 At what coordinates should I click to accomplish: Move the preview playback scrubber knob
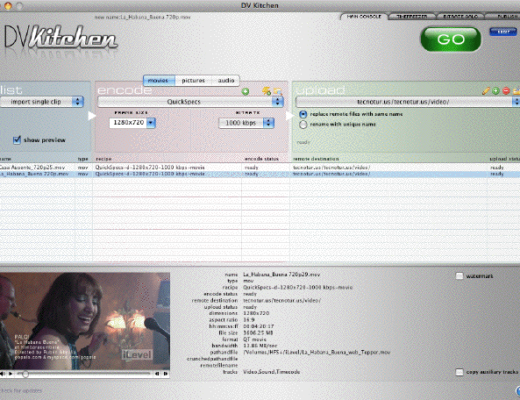coord(25,374)
